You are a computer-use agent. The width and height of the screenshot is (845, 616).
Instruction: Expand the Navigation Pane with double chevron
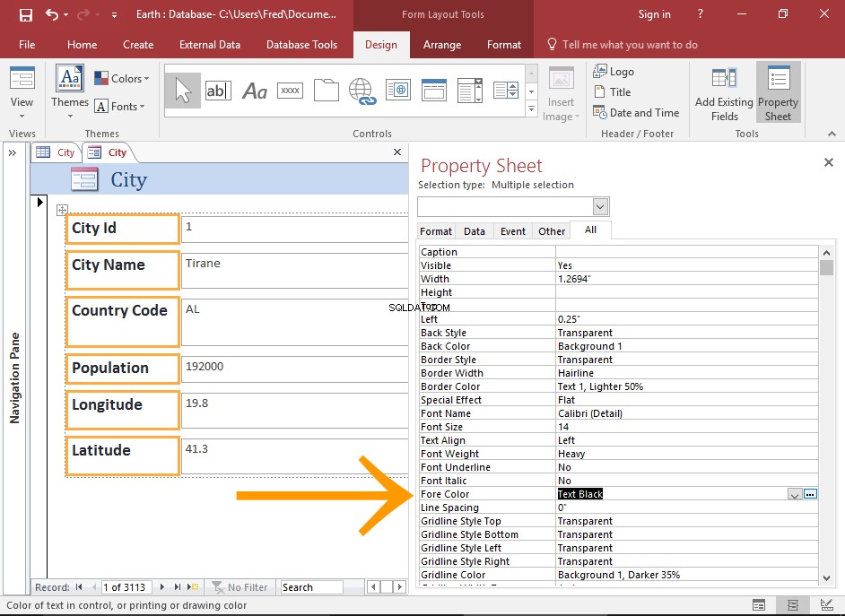[x=13, y=153]
